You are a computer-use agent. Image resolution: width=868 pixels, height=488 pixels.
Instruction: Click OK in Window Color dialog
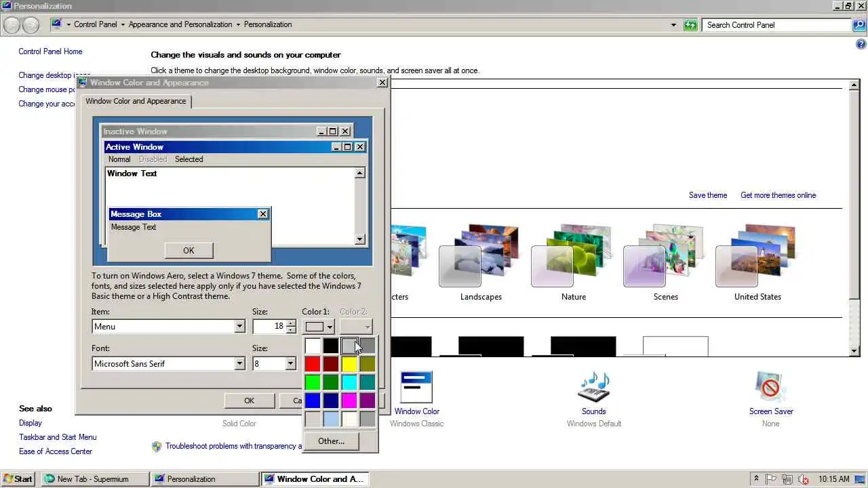click(249, 401)
